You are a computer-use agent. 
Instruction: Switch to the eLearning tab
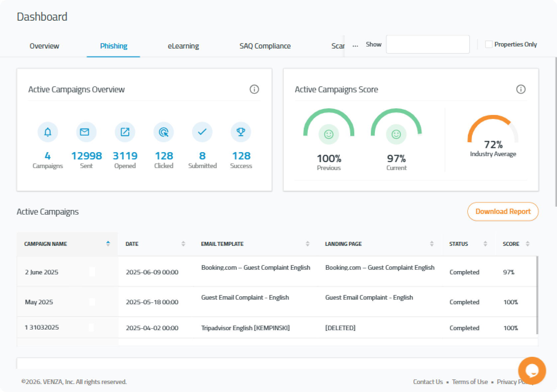pos(183,46)
